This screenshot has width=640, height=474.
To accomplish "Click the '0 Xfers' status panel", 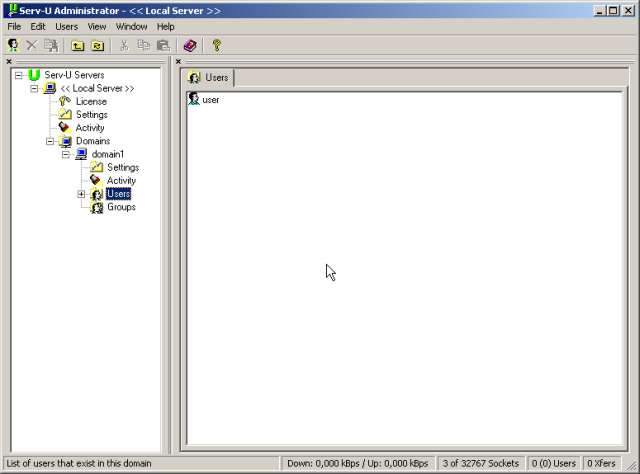I will point(602,463).
